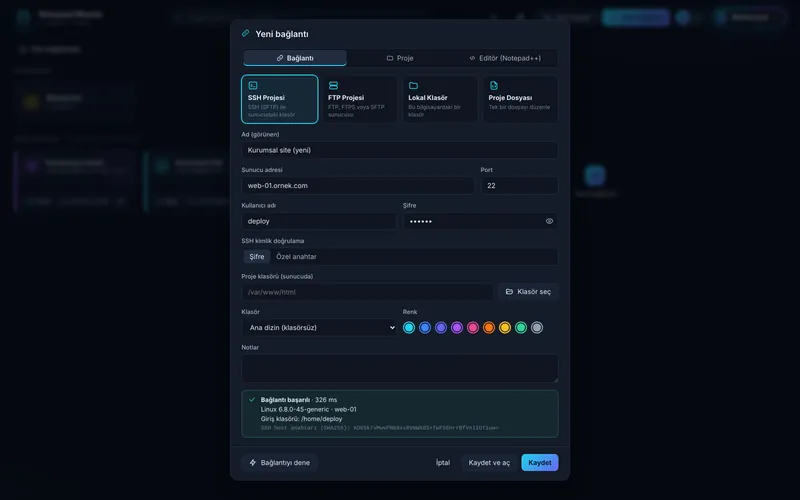Pick the gray color swatch

(537, 328)
